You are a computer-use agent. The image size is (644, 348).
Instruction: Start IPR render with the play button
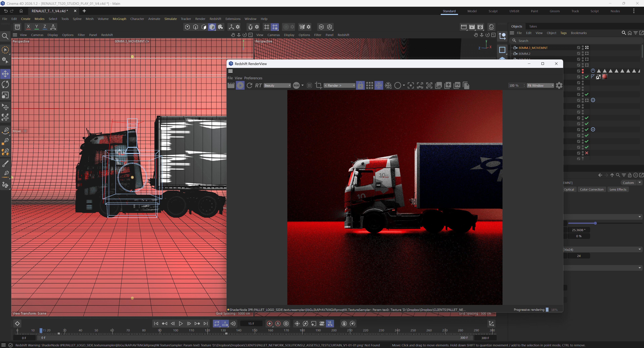tap(240, 85)
